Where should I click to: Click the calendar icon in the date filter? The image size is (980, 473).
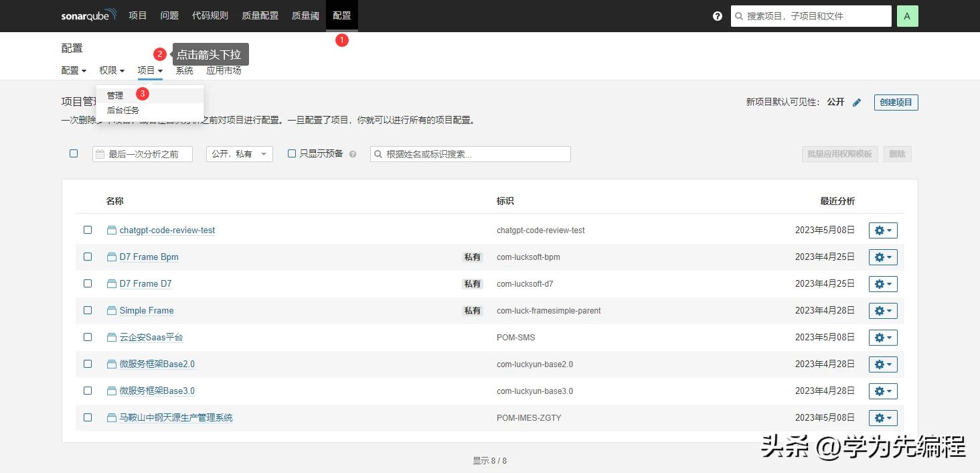(99, 153)
